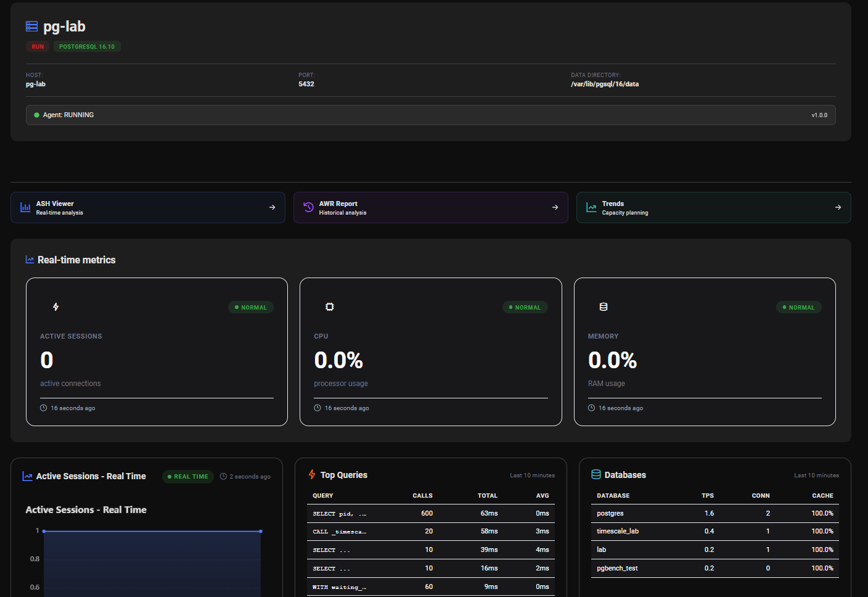Select the timescale_lab database row
This screenshot has height=597, width=868.
coord(715,532)
